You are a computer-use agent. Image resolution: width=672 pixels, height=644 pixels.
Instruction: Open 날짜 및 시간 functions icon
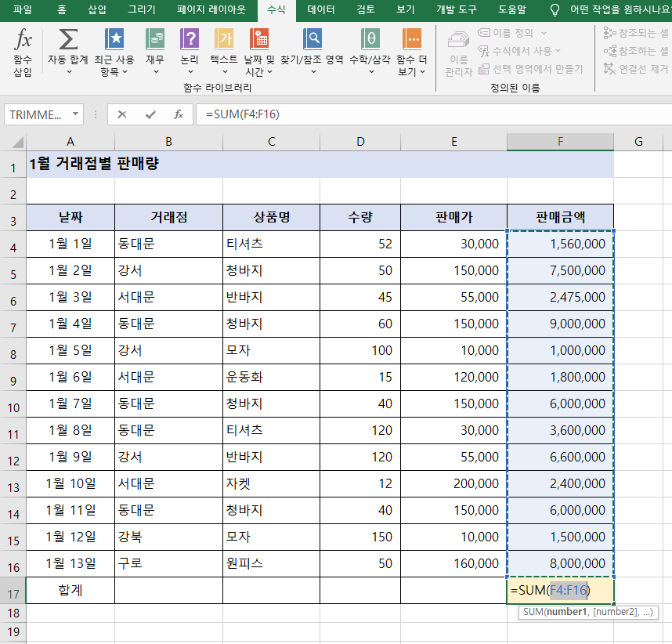(x=259, y=39)
